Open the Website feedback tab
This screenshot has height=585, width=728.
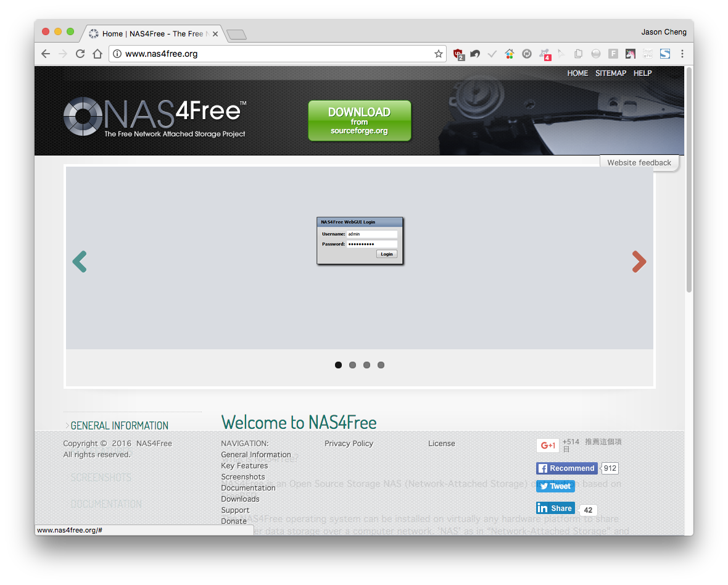639,162
